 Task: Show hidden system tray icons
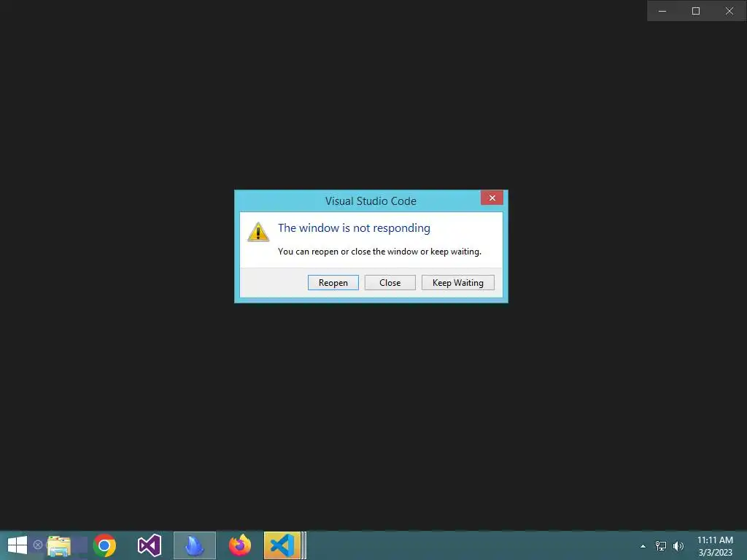point(643,546)
